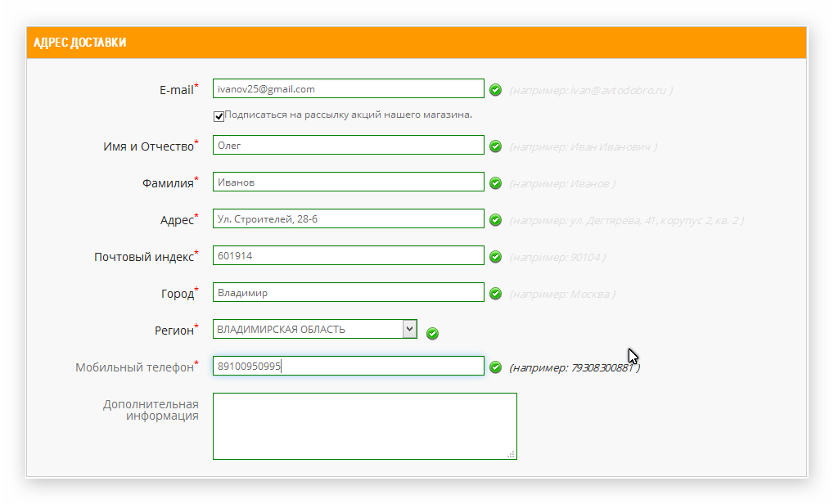This screenshot has height=504, width=834.
Task: Click the green checkmark beside Мобильный телефон
Action: pyautogui.click(x=495, y=367)
